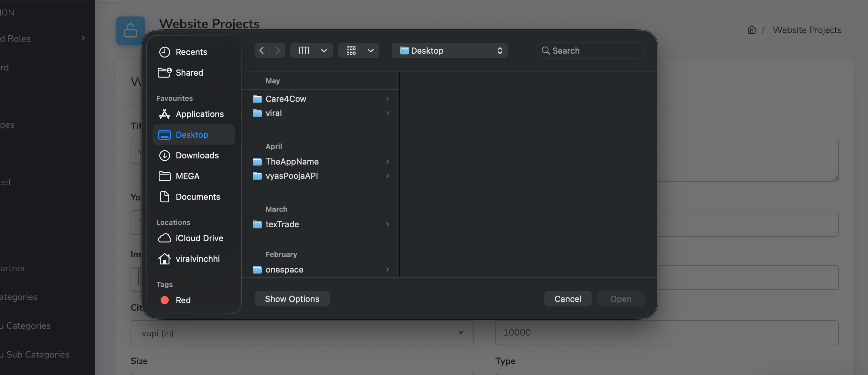Open the view mode dropdown chevron

324,50
